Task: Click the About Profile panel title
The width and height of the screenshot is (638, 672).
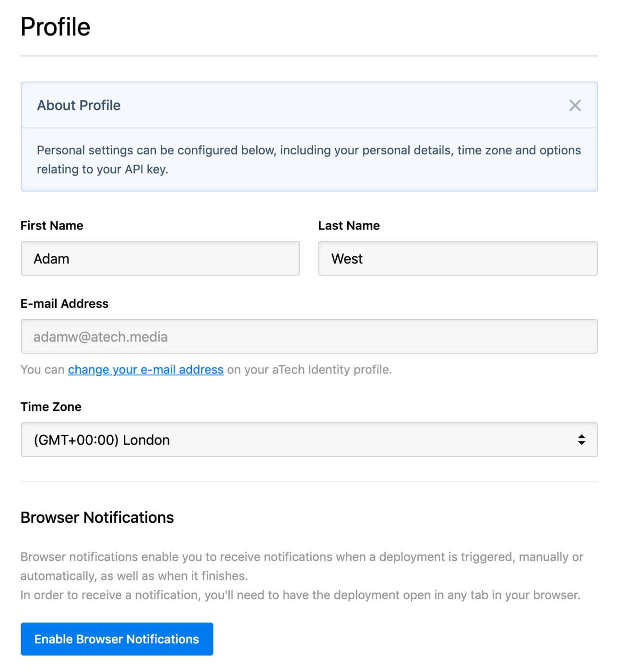Action: click(79, 106)
